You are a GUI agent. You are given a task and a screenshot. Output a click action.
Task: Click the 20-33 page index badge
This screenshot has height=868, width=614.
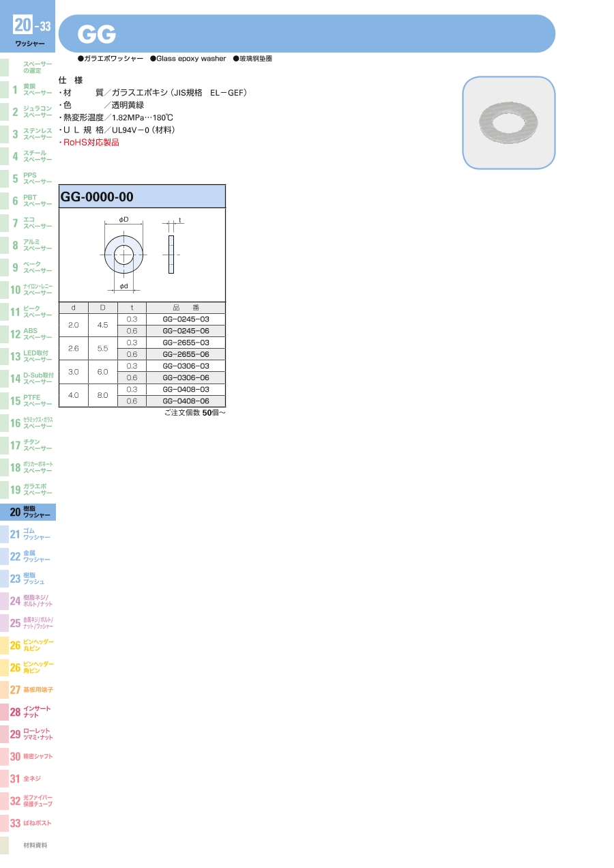pyautogui.click(x=31, y=27)
